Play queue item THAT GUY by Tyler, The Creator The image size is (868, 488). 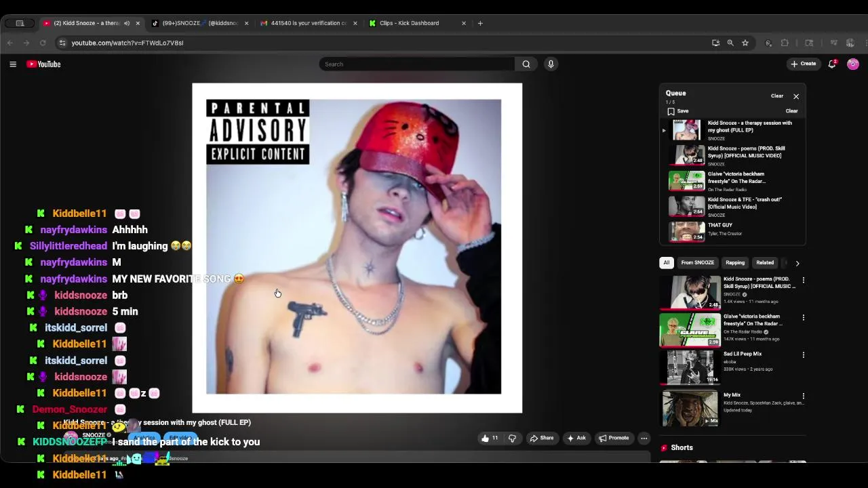732,232
